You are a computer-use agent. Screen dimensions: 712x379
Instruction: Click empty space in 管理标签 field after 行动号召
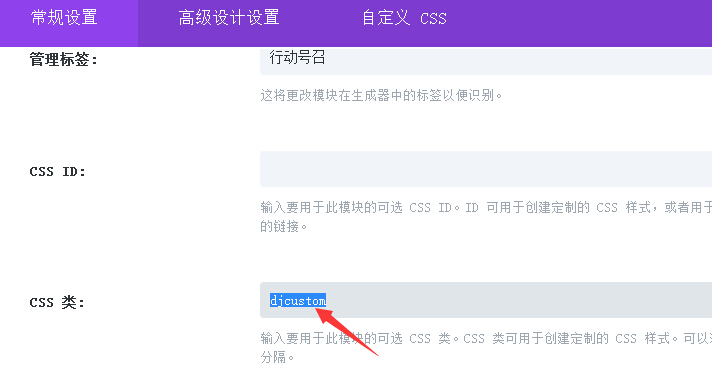(x=518, y=60)
